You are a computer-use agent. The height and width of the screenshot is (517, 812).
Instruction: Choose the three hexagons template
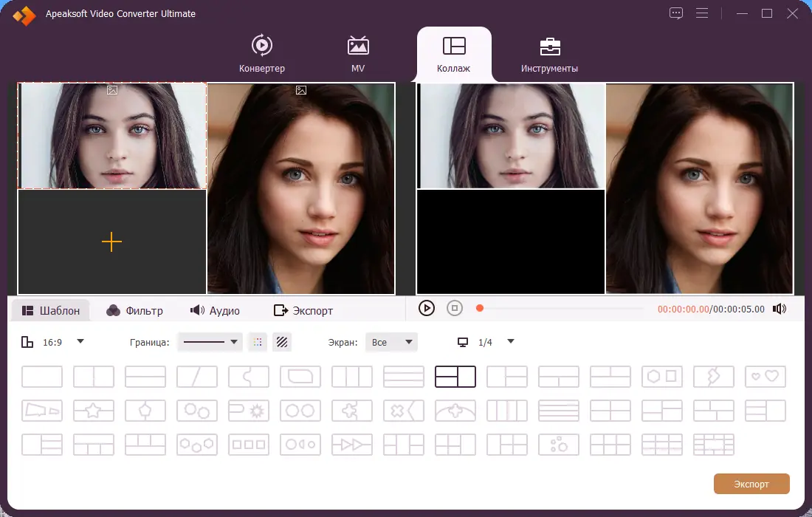(197, 445)
